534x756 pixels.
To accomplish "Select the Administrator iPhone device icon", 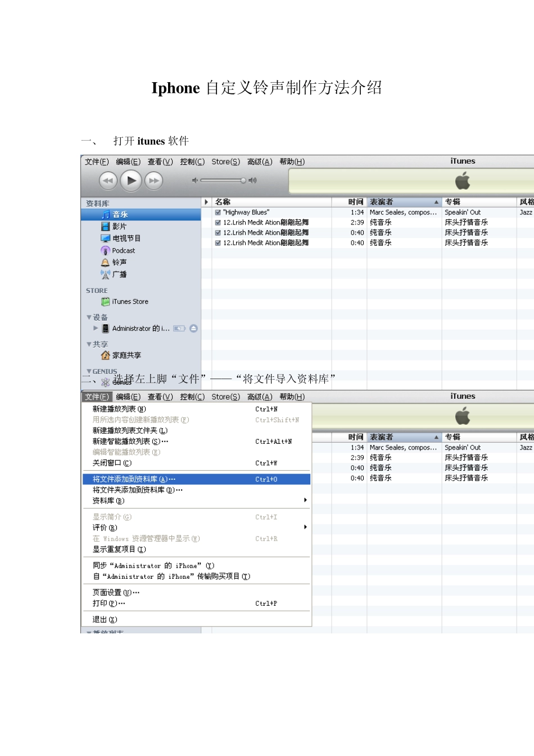I will pos(105,328).
